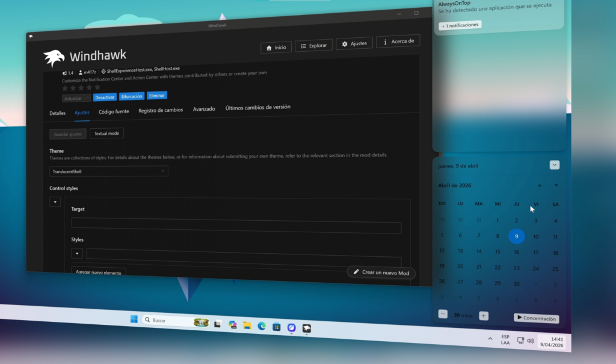Open Windhawk Ajustes with gear icon
This screenshot has height=364, width=616.
coord(354,44)
